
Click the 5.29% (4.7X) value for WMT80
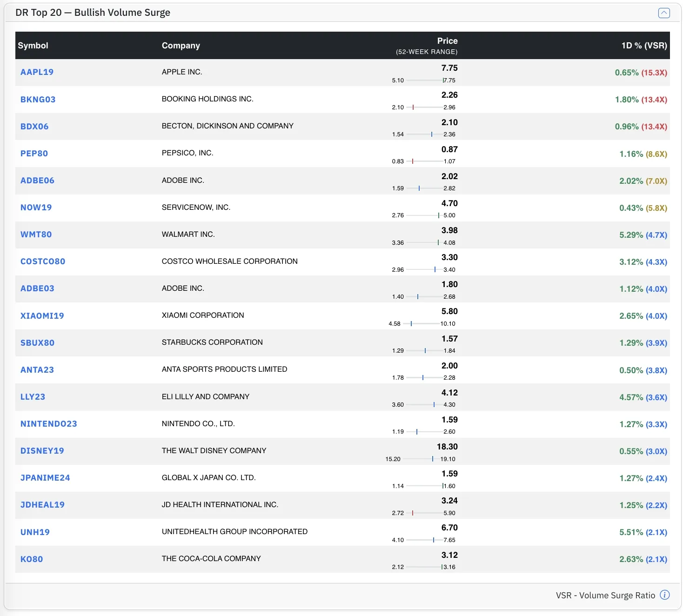click(x=643, y=235)
